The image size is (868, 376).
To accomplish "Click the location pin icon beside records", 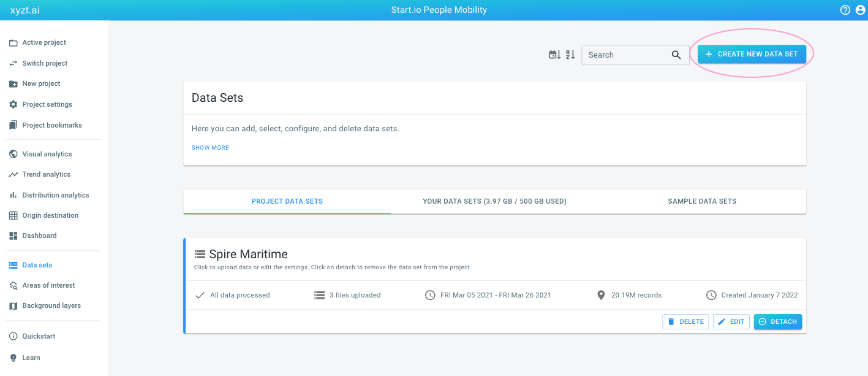I will pos(601,295).
